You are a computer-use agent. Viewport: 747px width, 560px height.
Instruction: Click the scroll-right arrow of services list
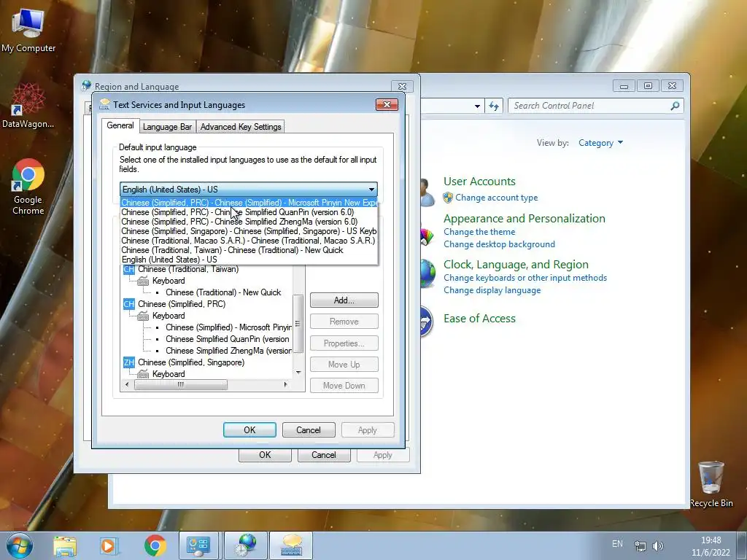285,384
